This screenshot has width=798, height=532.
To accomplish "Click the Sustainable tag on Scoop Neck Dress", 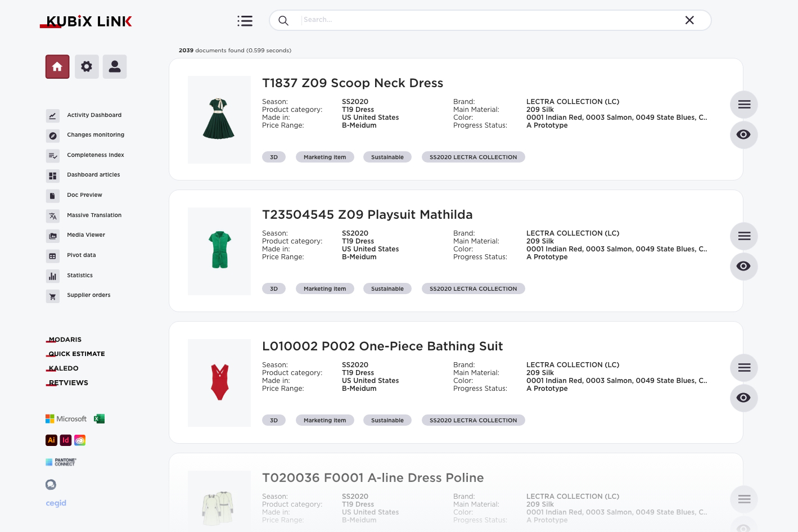I will coord(387,157).
